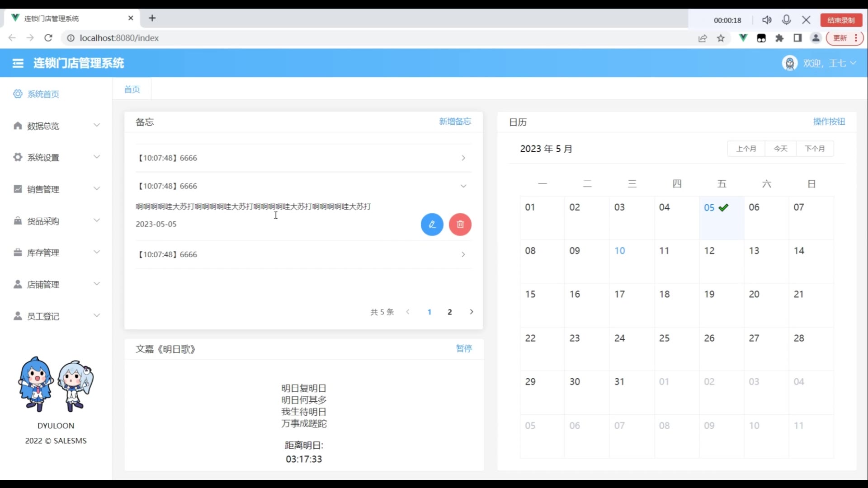Viewport: 868px width, 488px height.
Task: Select the 首页 tab
Action: [x=132, y=89]
